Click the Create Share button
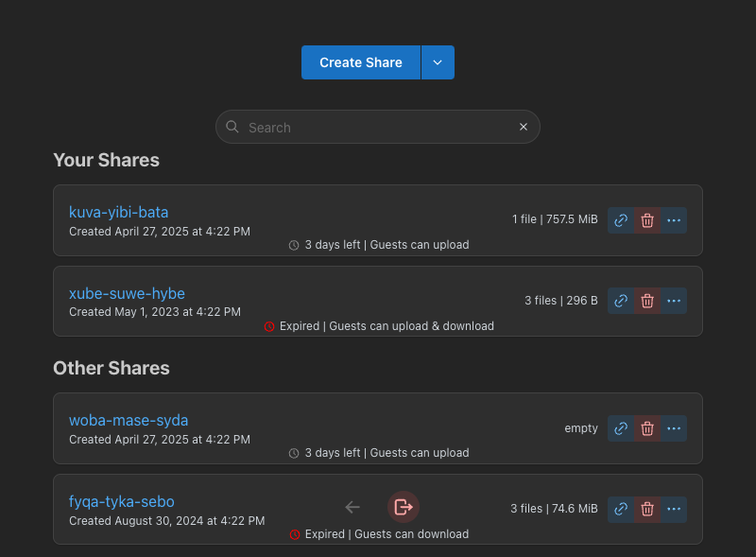Viewport: 756px width, 557px height. coord(361,62)
